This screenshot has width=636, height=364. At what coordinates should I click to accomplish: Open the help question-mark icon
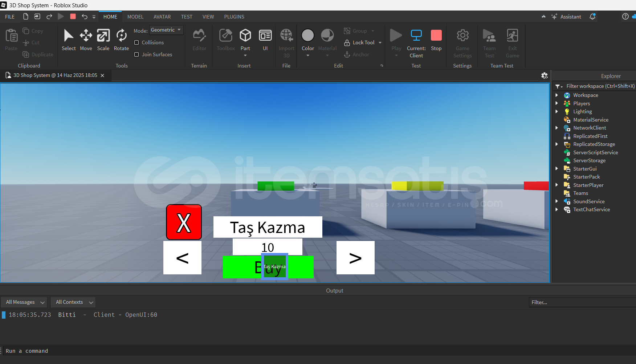click(x=625, y=16)
